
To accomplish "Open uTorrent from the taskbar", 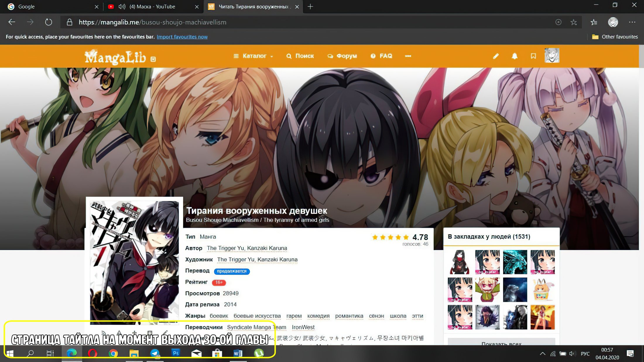I will [259, 354].
